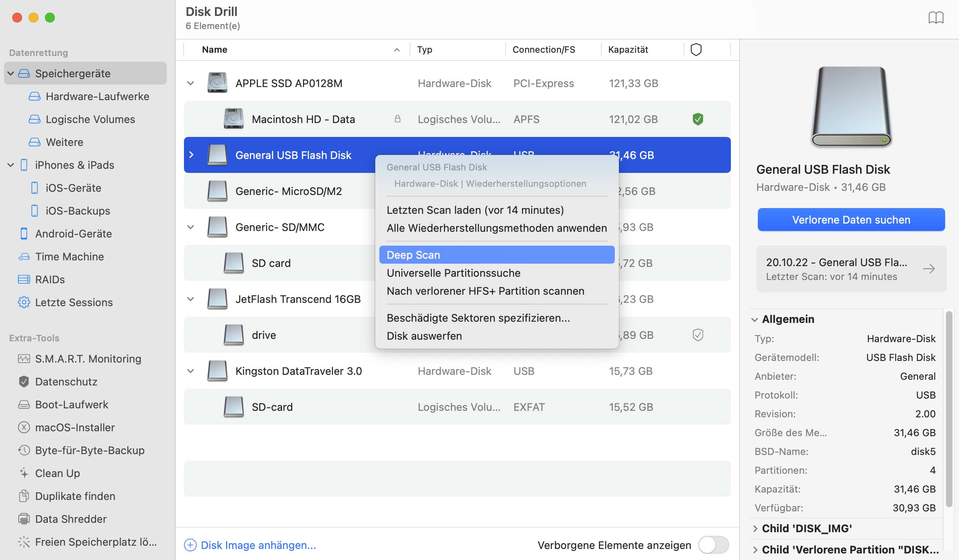Image resolution: width=959 pixels, height=560 pixels.
Task: Choose Beschädigte Sektoren spezifizieren menu item
Action: tap(497, 318)
